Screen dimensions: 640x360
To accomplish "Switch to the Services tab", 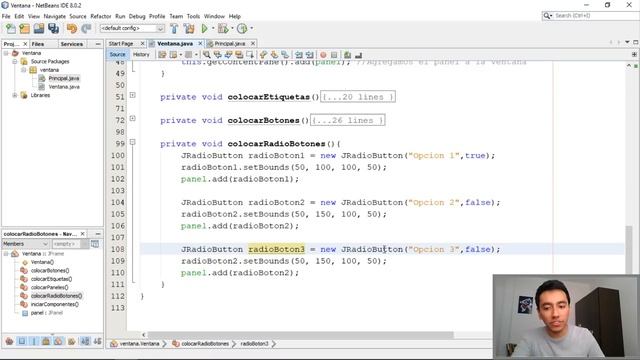I will [x=71, y=44].
